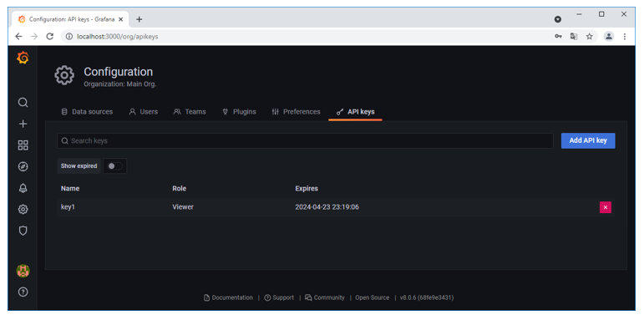The height and width of the screenshot is (320, 644).
Task: Go back with the browser back arrow
Action: [x=18, y=37]
